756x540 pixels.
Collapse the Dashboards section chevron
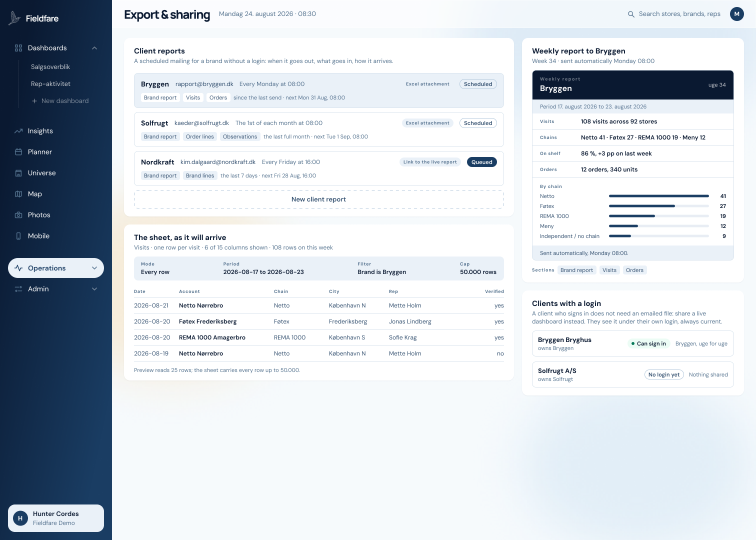[94, 48]
